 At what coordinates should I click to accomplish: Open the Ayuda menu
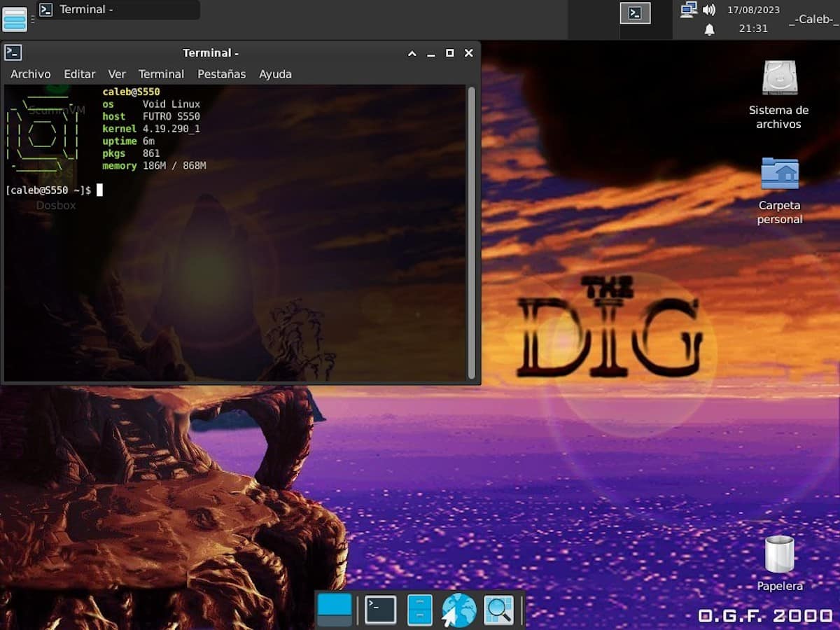[275, 73]
